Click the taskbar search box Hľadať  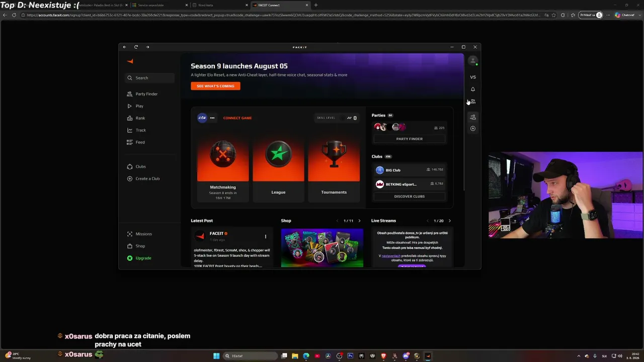pyautogui.click(x=250, y=356)
